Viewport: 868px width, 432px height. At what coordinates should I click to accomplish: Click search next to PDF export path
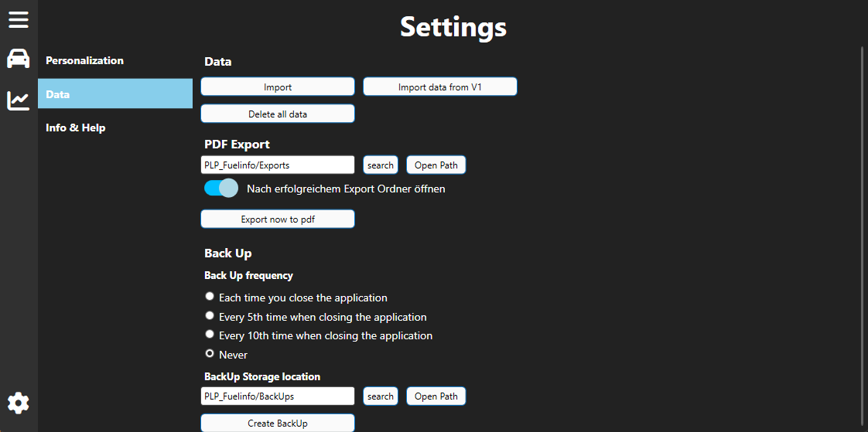pos(381,165)
